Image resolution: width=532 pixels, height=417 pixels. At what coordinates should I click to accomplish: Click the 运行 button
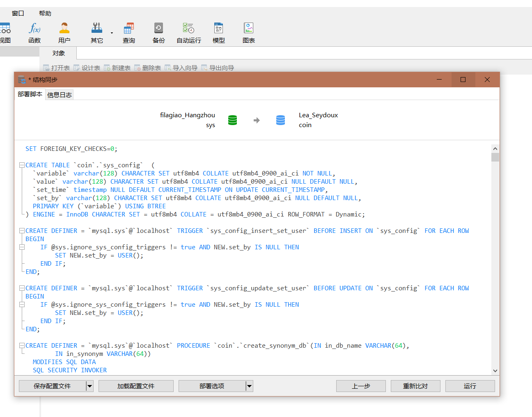[x=470, y=386]
